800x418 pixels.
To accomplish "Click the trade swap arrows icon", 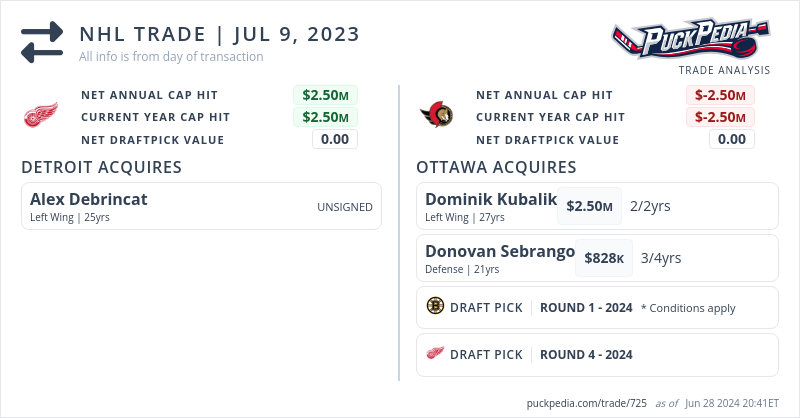I will (x=42, y=42).
